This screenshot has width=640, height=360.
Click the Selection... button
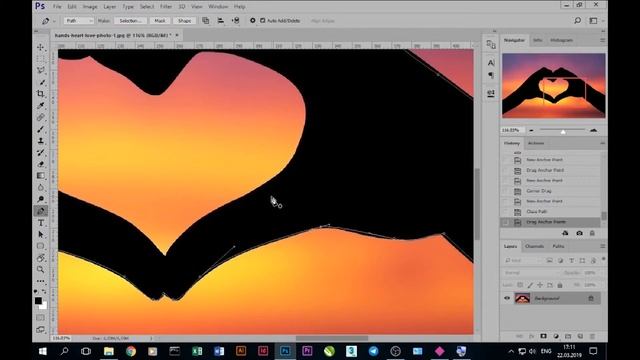click(x=131, y=21)
